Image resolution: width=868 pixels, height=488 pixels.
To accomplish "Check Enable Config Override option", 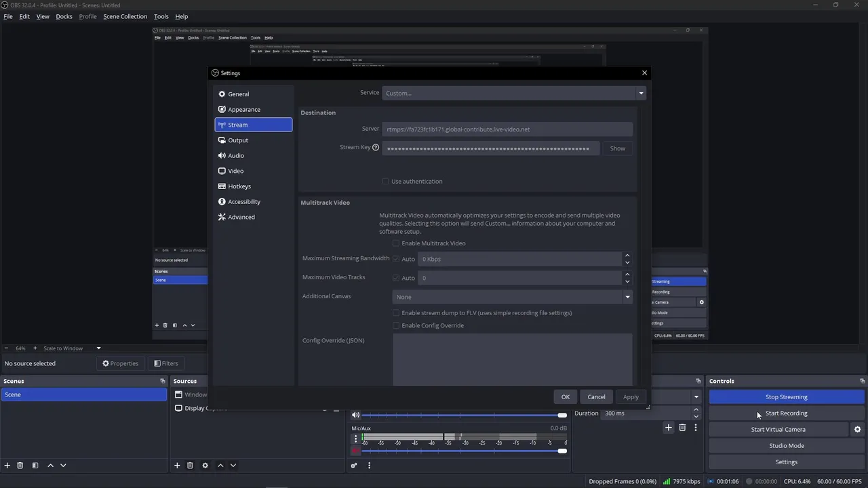I will tap(396, 325).
